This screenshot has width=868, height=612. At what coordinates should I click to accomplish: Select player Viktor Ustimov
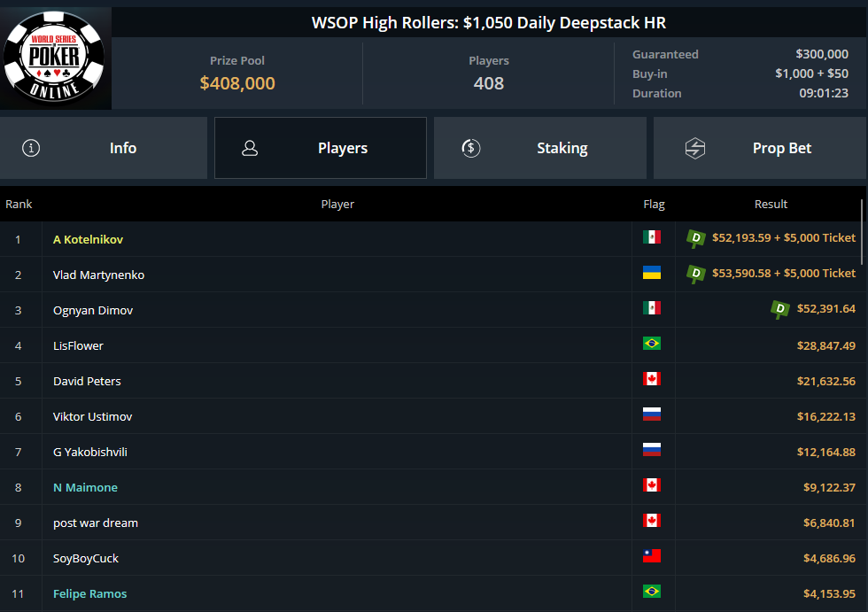tap(92, 416)
